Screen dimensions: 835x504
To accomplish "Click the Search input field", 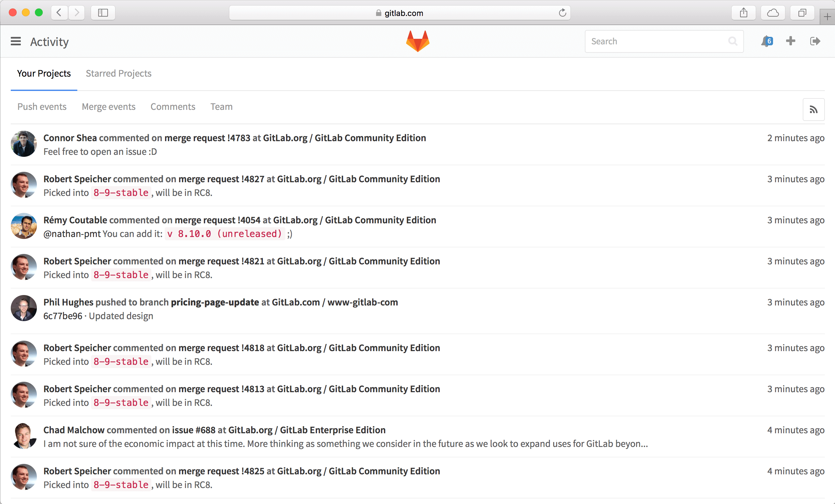I will pyautogui.click(x=658, y=41).
